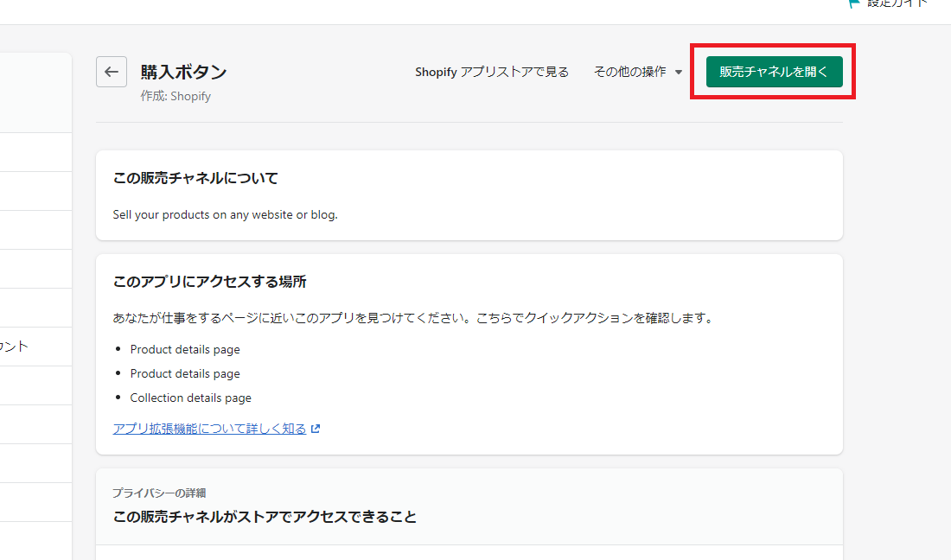
Task: Click the この販売チャネルがストアでアクセスできること heading
Action: click(265, 518)
